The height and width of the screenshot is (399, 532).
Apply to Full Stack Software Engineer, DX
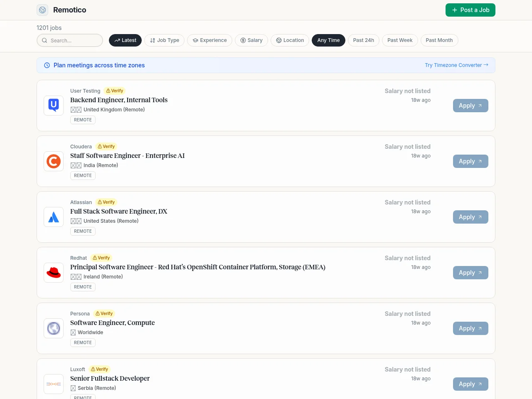470,217
